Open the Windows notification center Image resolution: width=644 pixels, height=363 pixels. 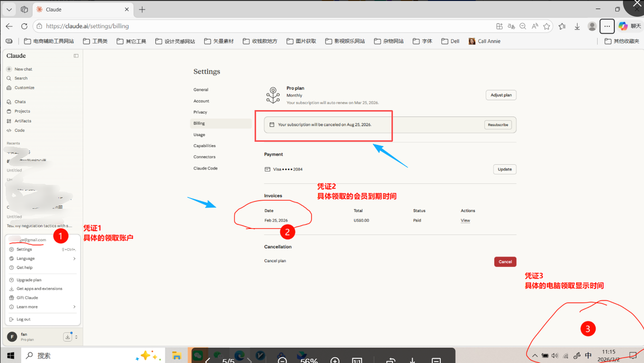[633, 355]
